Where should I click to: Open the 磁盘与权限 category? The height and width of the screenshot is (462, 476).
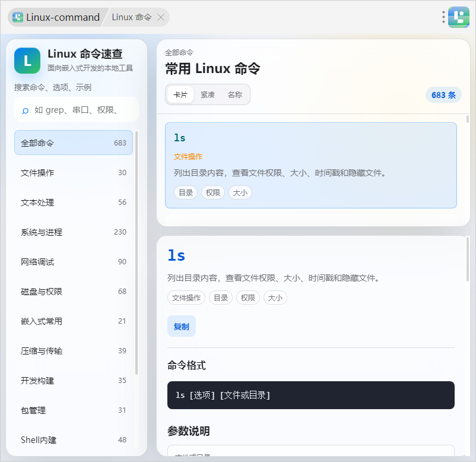74,292
